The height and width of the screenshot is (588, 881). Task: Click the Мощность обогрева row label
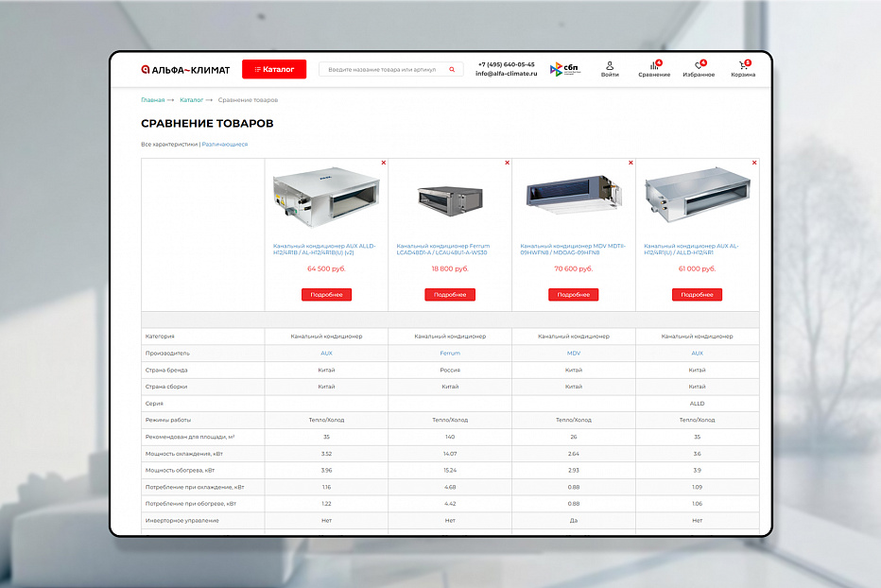[180, 470]
